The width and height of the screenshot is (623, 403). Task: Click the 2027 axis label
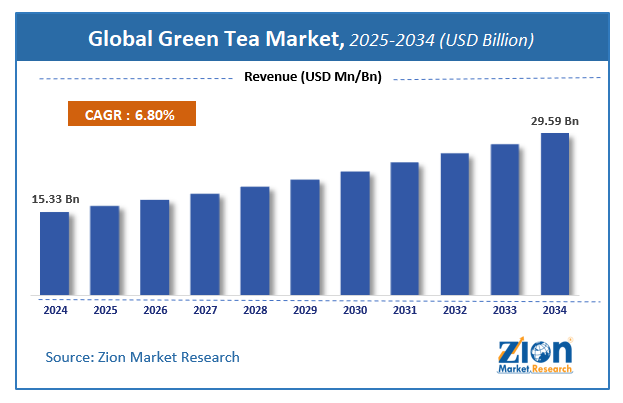tap(205, 310)
